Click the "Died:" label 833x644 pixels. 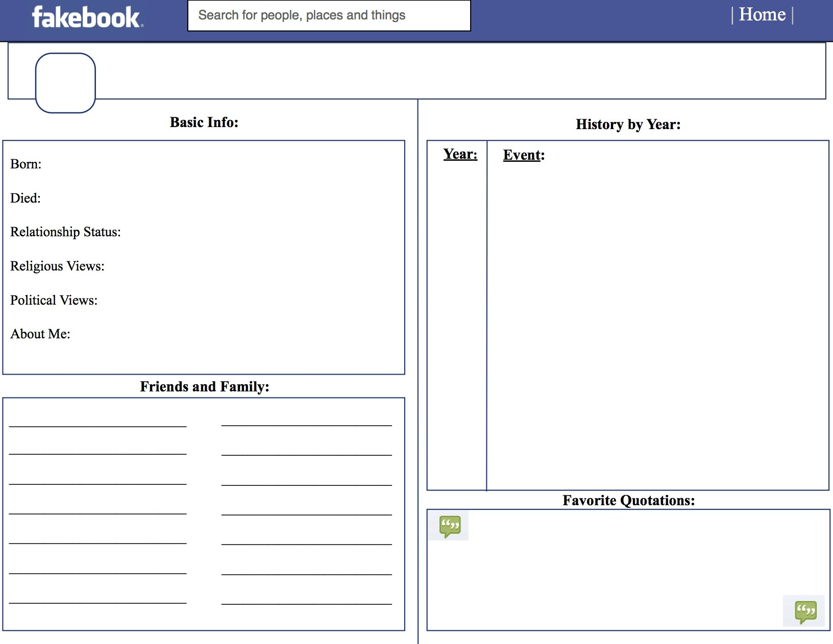point(26,198)
